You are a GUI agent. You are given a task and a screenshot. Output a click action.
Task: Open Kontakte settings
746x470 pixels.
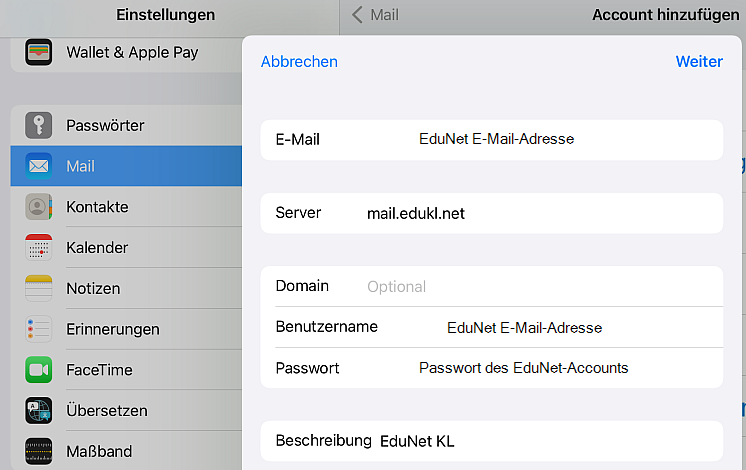126,207
